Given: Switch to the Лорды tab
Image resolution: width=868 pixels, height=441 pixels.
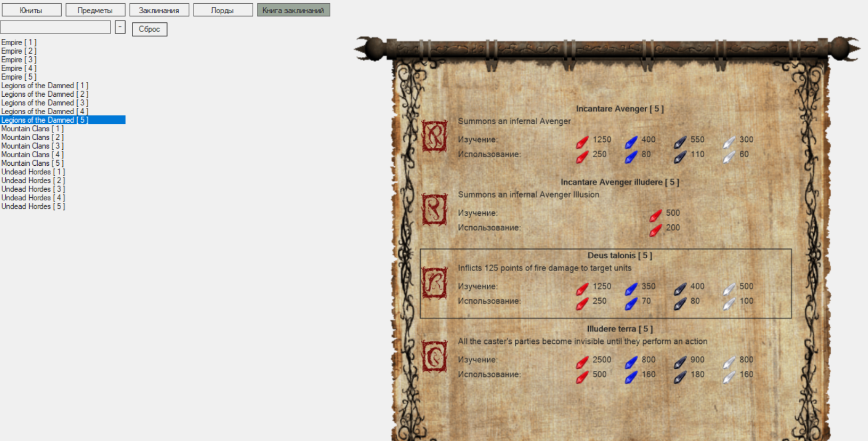Looking at the screenshot, I should point(223,10).
